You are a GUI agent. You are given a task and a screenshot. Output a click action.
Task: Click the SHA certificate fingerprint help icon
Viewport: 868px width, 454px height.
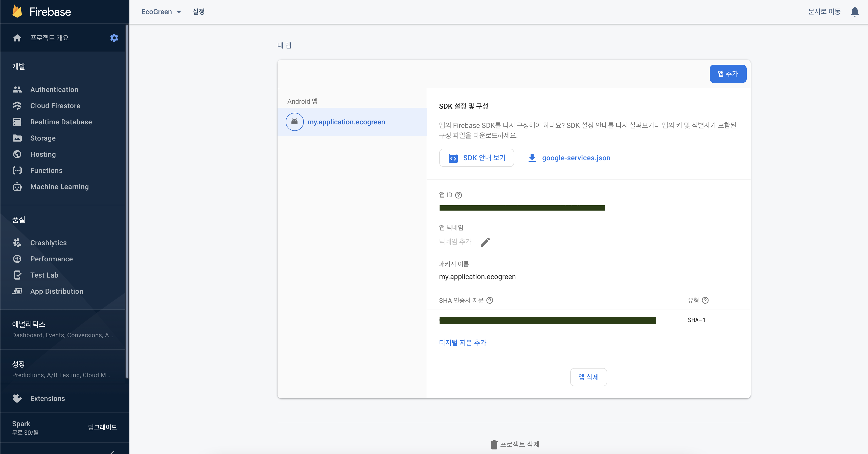[x=490, y=300]
